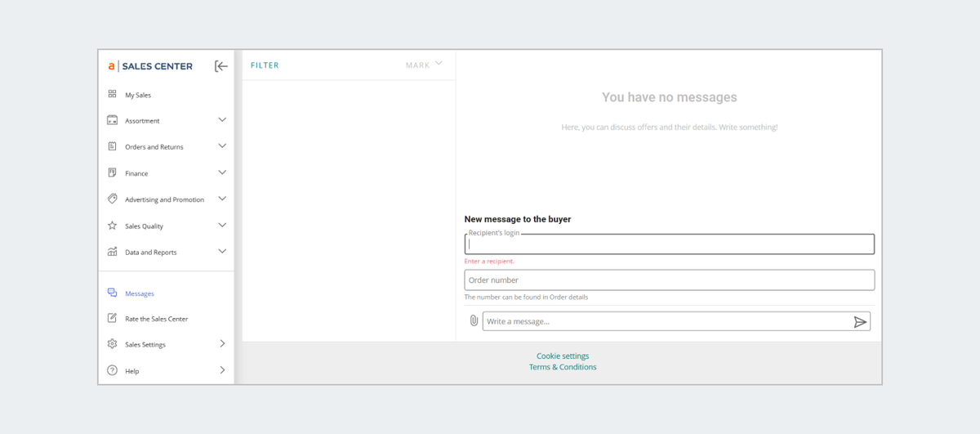980x434 pixels.
Task: Select Orders and Returns menu item
Action: coord(154,147)
